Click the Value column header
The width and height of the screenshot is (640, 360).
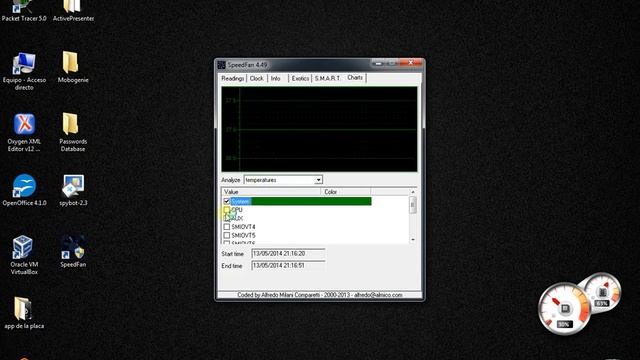tap(271, 192)
